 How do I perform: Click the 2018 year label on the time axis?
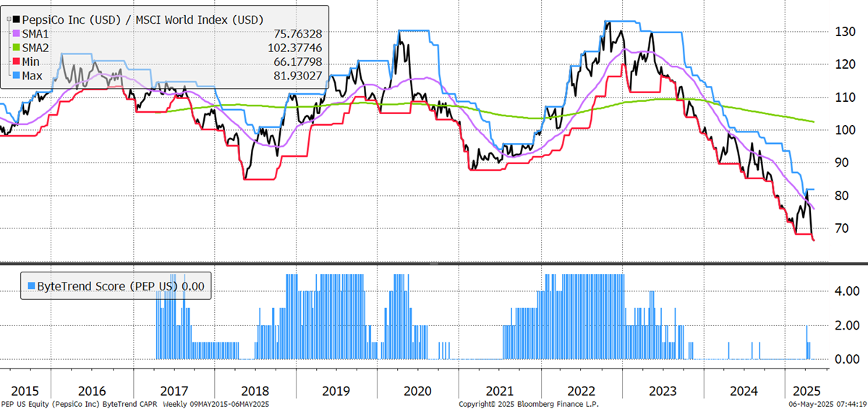(254, 390)
